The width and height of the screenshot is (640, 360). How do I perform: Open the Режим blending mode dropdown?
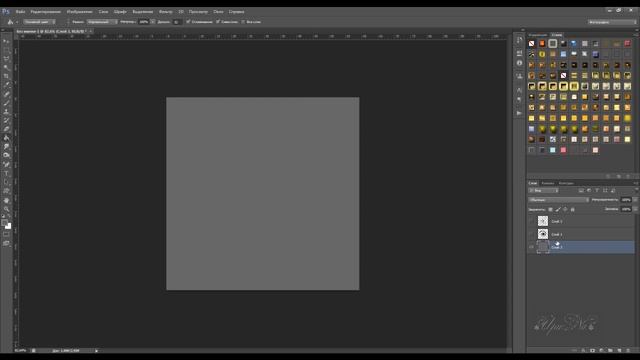[x=102, y=22]
